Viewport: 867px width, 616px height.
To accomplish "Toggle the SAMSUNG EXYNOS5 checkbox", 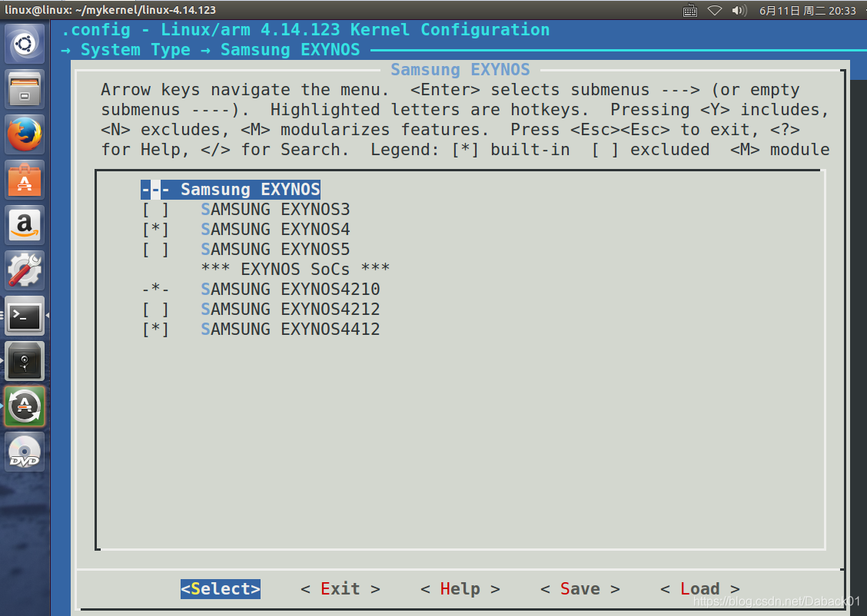I will click(x=155, y=249).
